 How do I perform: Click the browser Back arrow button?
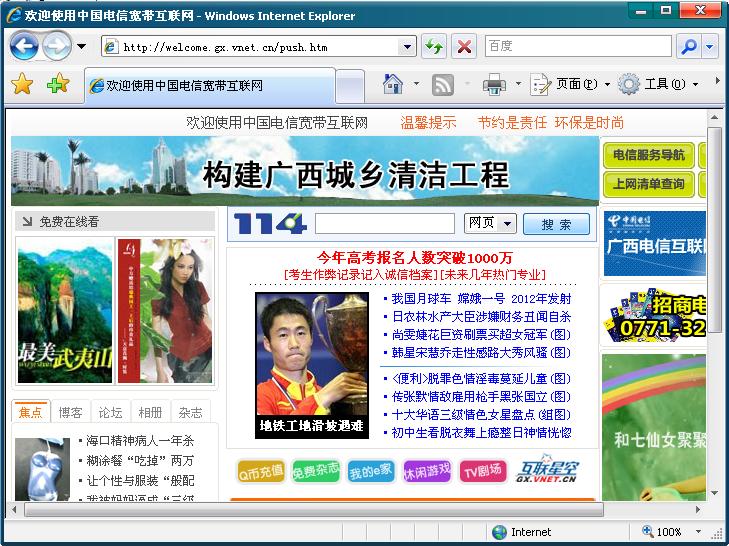[24, 46]
